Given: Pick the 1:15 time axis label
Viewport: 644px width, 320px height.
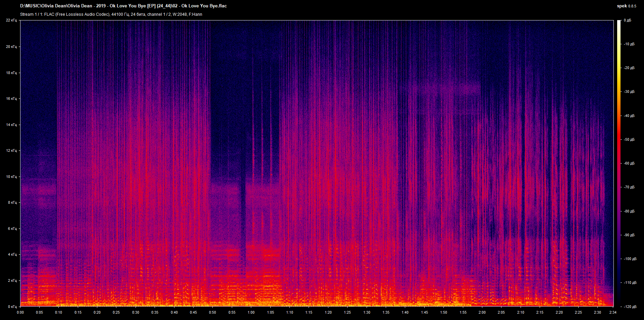Looking at the screenshot, I should point(309,312).
